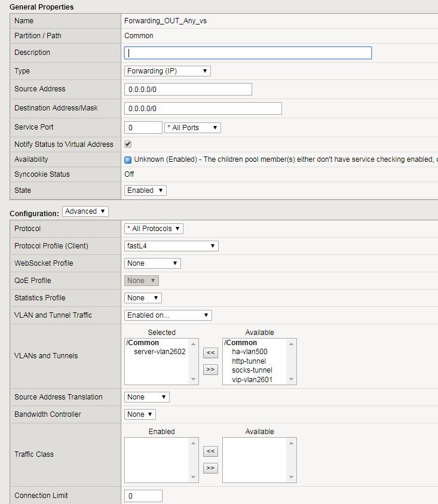This screenshot has height=504, width=438.
Task: Click the Description text field
Action: click(247, 53)
